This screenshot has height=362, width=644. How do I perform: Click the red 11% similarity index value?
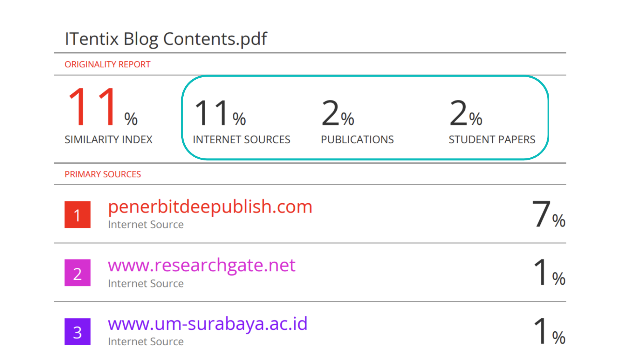(102, 107)
